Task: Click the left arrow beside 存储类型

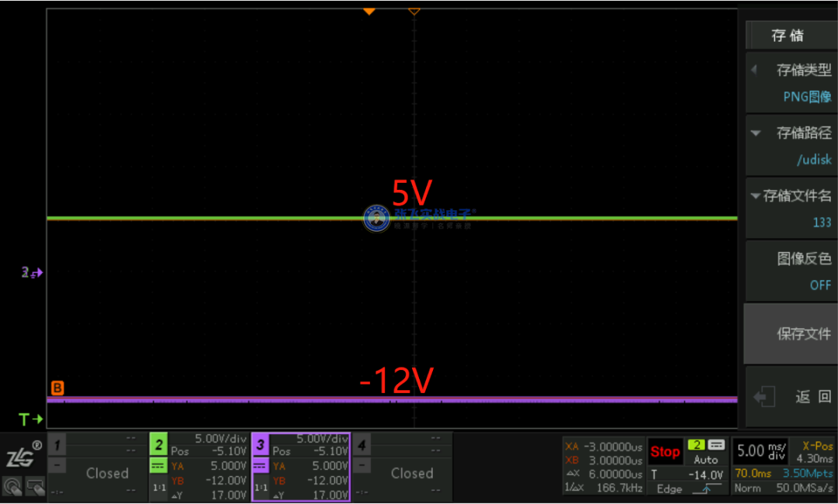Action: pos(754,70)
